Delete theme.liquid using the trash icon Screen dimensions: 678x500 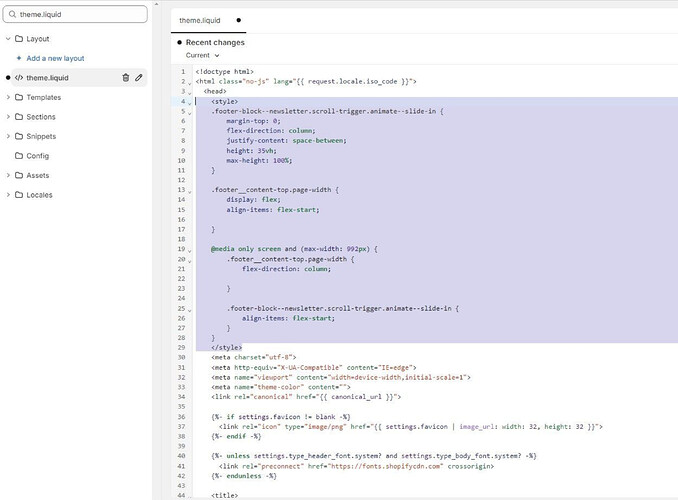click(125, 78)
